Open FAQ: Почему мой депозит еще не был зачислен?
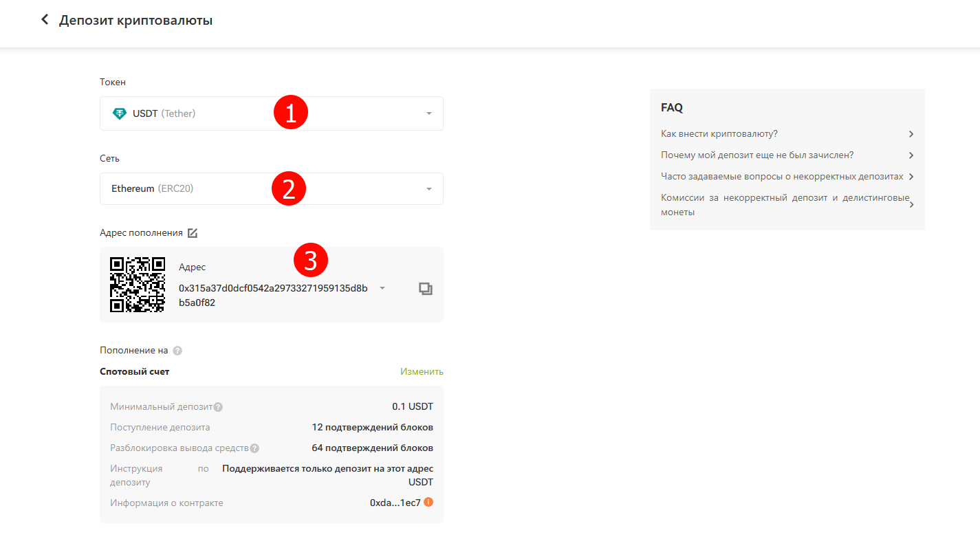Image resolution: width=980 pixels, height=537 pixels. pos(756,155)
